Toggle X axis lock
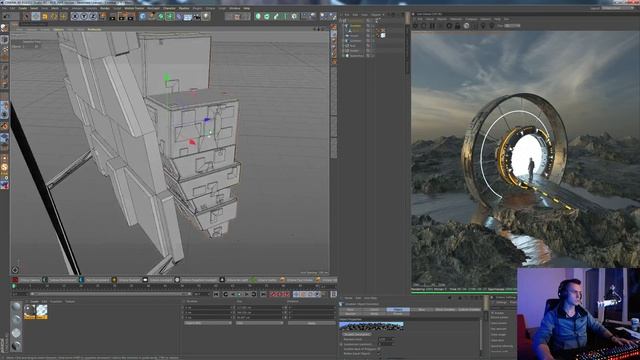 [x=75, y=16]
